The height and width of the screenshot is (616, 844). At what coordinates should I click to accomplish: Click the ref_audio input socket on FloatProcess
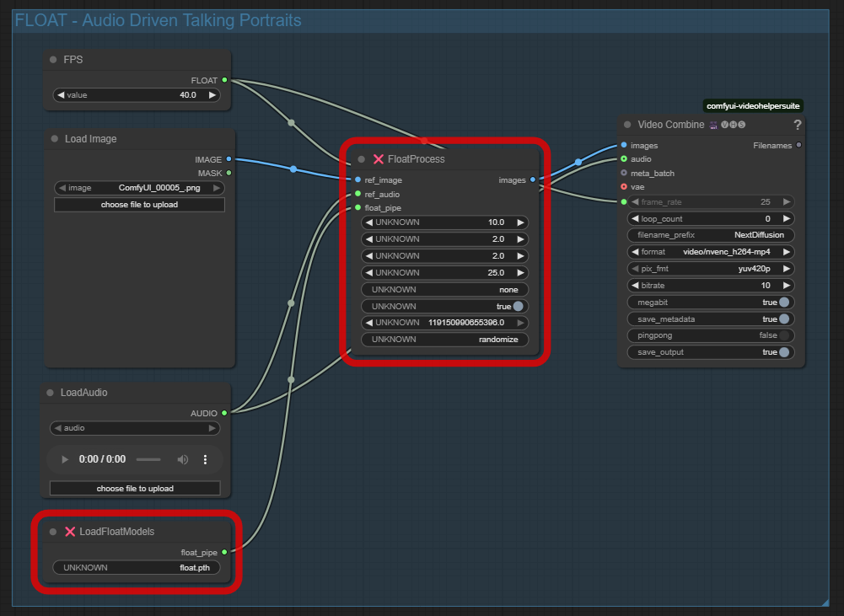pyautogui.click(x=358, y=194)
